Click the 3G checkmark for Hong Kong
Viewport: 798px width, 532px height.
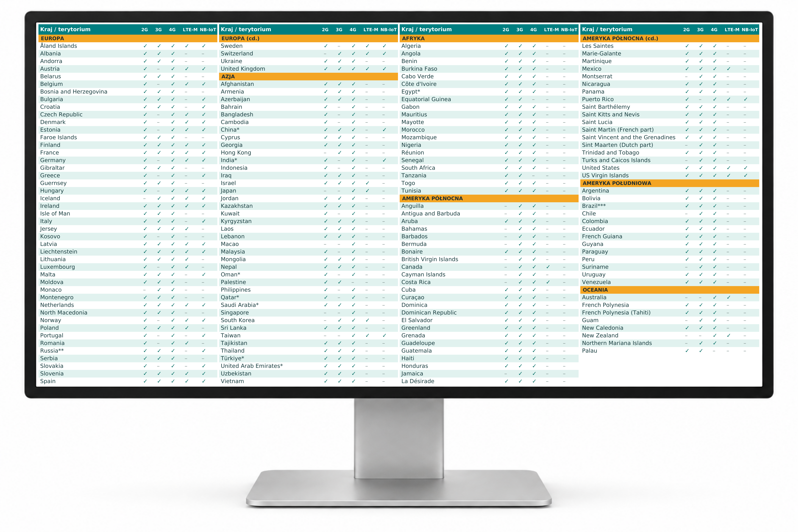pyautogui.click(x=340, y=153)
